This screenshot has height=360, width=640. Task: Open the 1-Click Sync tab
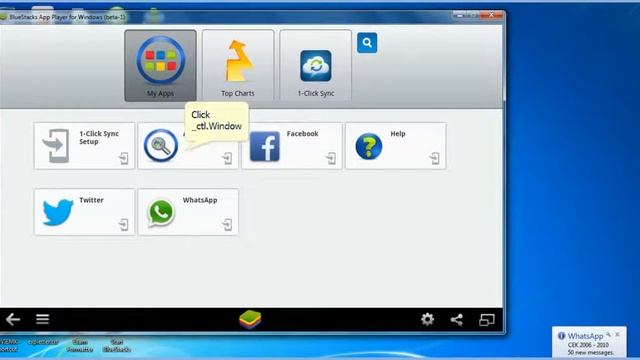pyautogui.click(x=316, y=65)
